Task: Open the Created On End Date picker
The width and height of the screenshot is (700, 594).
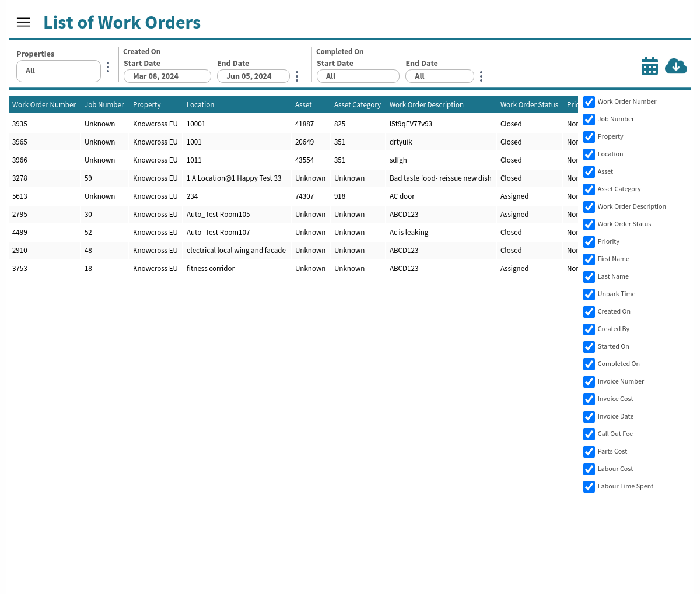Action: click(x=253, y=76)
